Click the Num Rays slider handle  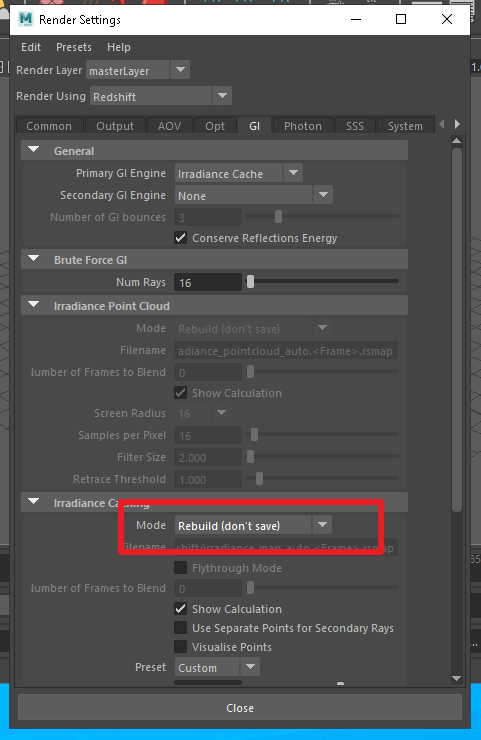[x=251, y=282]
